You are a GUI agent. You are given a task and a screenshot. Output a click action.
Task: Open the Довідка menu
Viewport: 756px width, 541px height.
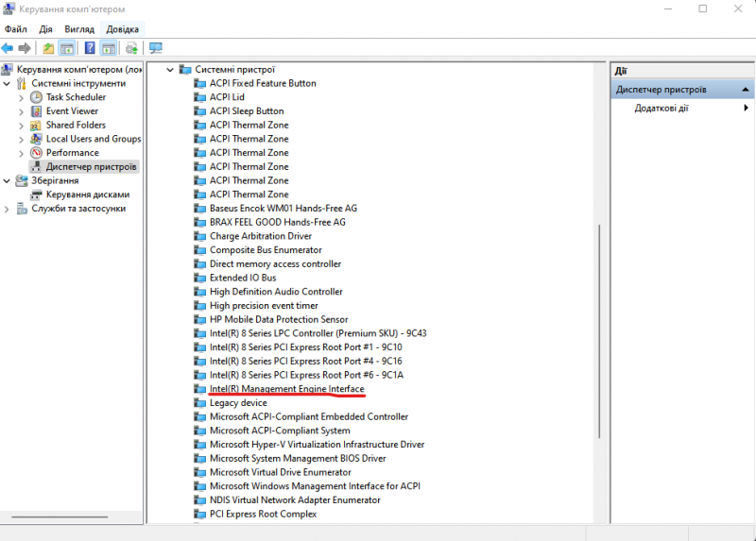[x=123, y=29]
